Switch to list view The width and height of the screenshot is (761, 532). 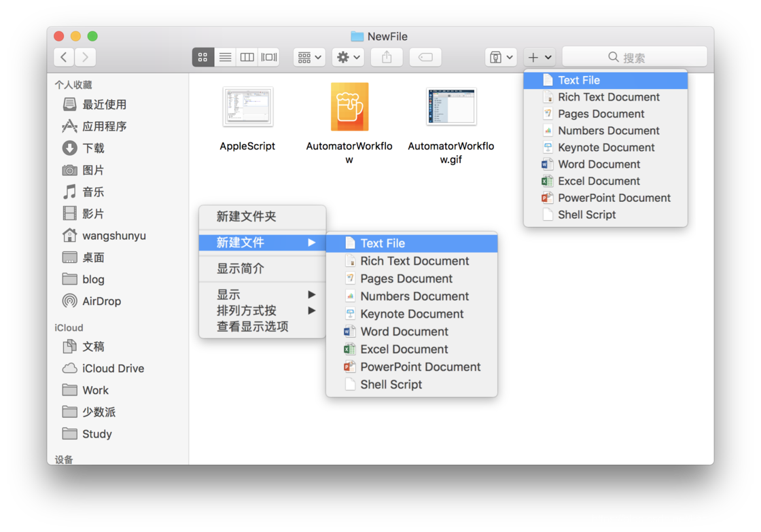coord(225,57)
